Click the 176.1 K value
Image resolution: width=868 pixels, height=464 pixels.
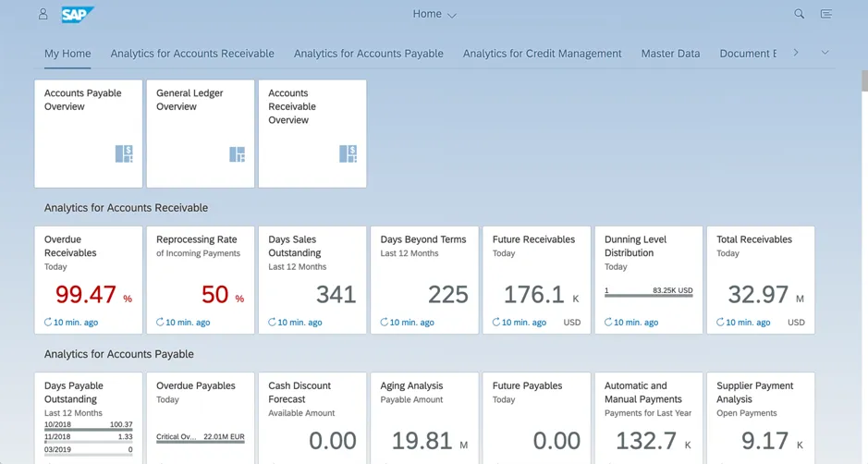[542, 295]
